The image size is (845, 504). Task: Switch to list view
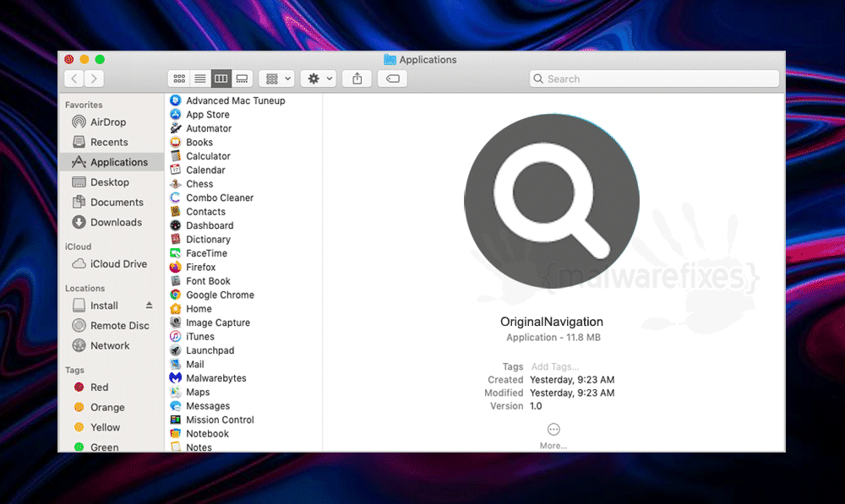200,79
